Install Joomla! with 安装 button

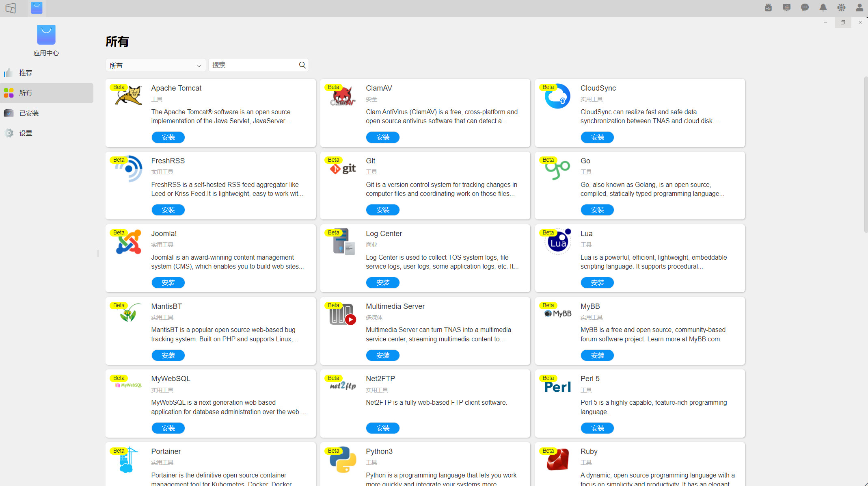point(168,283)
